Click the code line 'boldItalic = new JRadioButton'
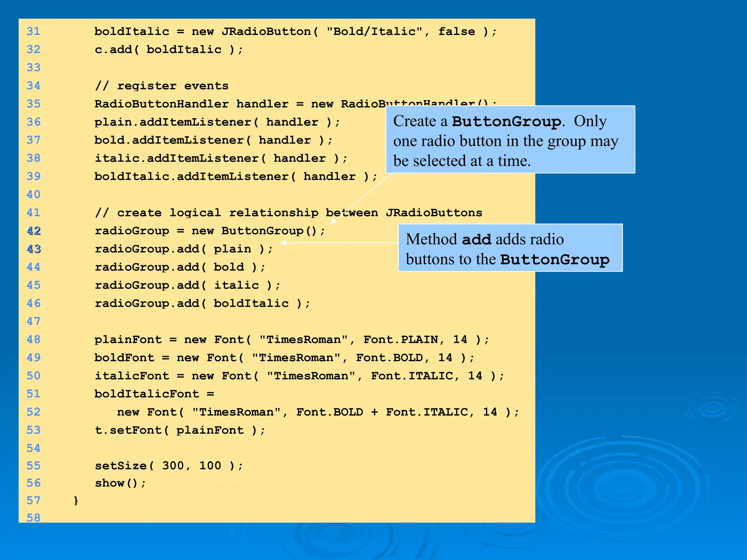The height and width of the screenshot is (560, 747). point(295,32)
